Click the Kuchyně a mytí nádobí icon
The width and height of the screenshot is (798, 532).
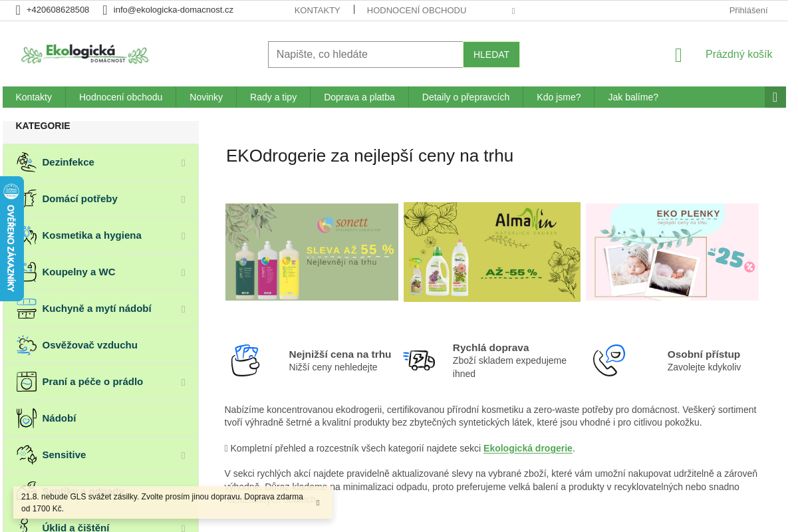27,309
